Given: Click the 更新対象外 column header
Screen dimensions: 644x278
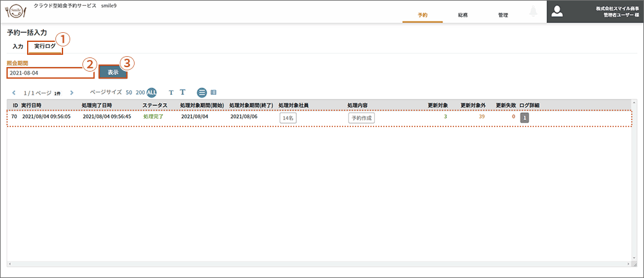Looking at the screenshot, I should click(x=473, y=105).
